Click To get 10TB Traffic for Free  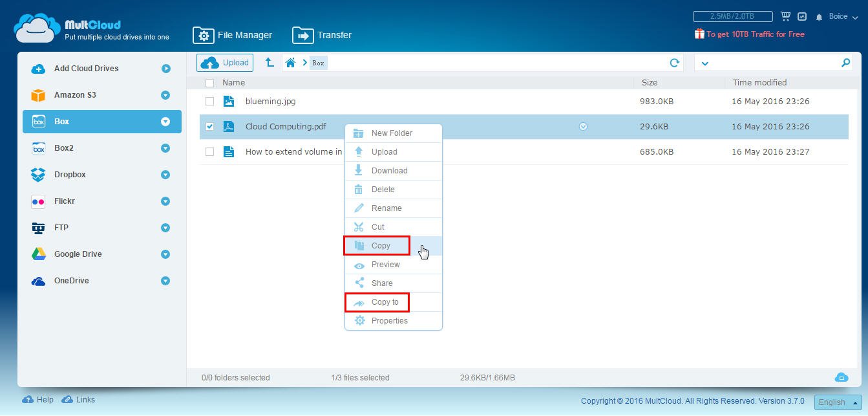click(x=755, y=34)
